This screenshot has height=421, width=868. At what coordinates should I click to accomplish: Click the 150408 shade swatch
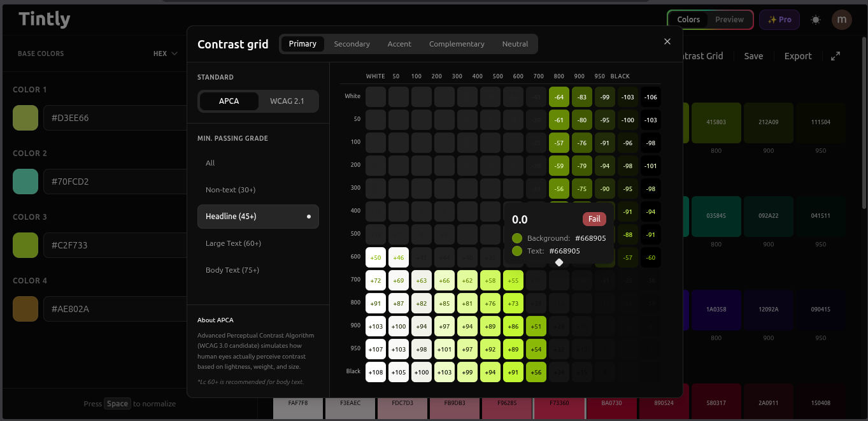pyautogui.click(x=821, y=402)
